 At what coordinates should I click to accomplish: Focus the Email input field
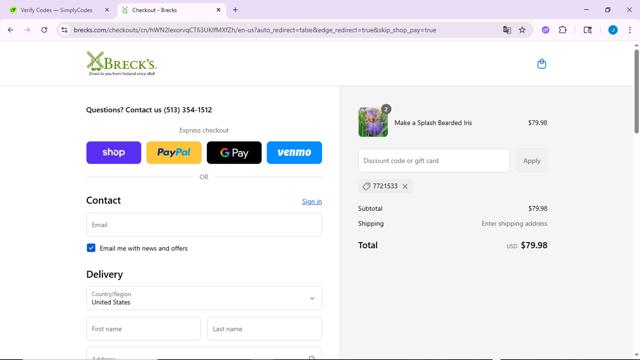tap(204, 224)
